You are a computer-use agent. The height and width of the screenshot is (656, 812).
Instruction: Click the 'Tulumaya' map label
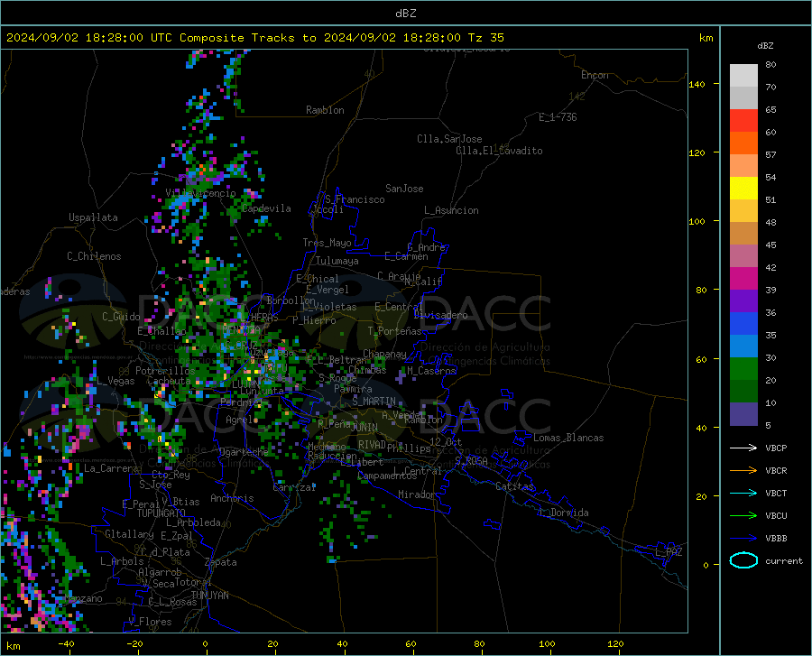click(337, 261)
